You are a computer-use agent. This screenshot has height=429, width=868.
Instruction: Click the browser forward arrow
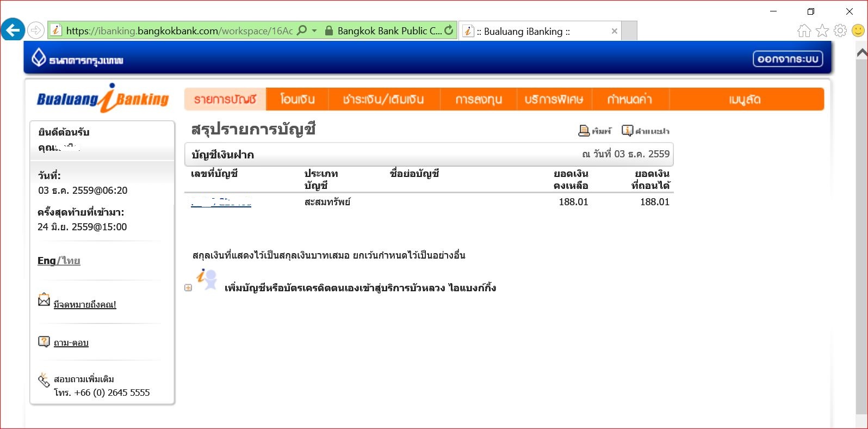tap(36, 30)
